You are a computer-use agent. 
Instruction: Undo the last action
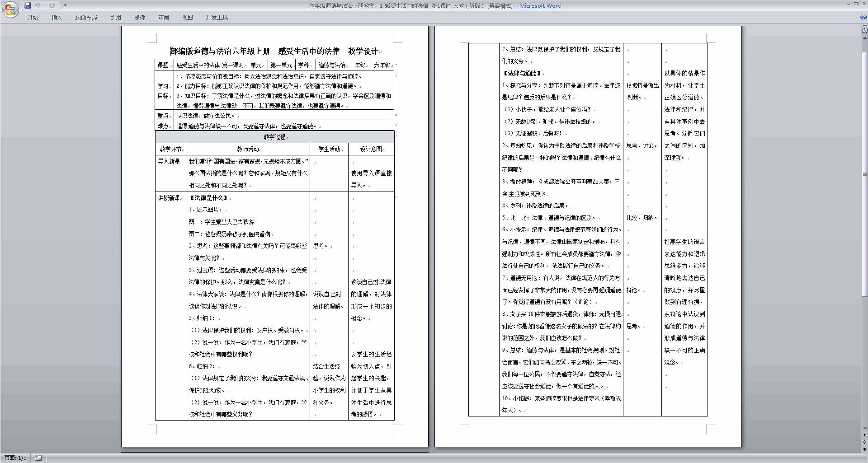point(38,5)
